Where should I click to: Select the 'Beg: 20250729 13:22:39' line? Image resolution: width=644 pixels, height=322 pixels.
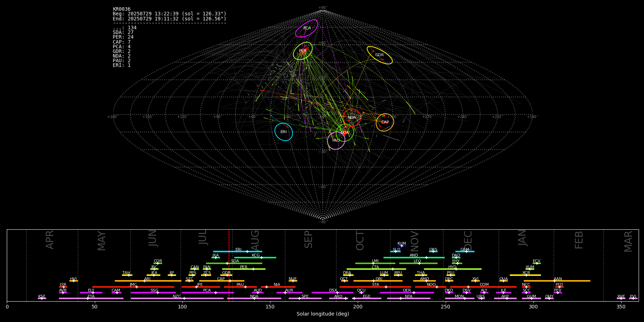pos(170,14)
